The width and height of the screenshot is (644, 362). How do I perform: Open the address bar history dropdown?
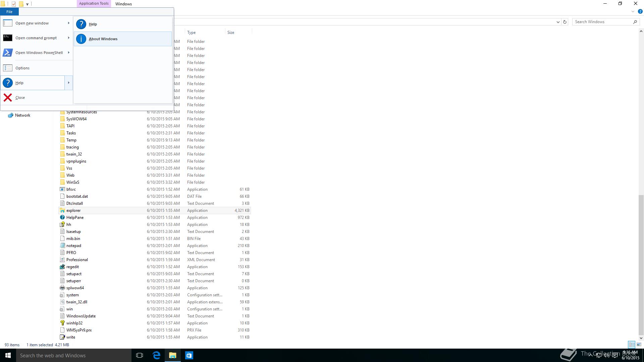[x=558, y=22]
